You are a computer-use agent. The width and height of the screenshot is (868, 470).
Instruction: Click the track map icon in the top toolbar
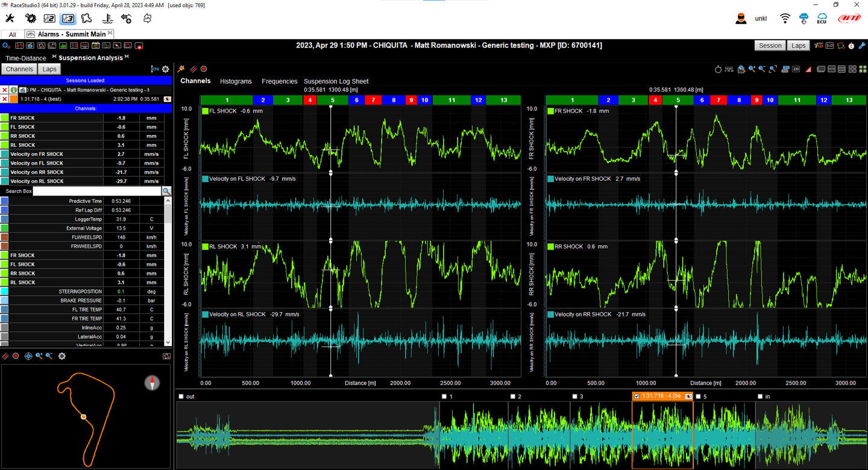point(87,19)
